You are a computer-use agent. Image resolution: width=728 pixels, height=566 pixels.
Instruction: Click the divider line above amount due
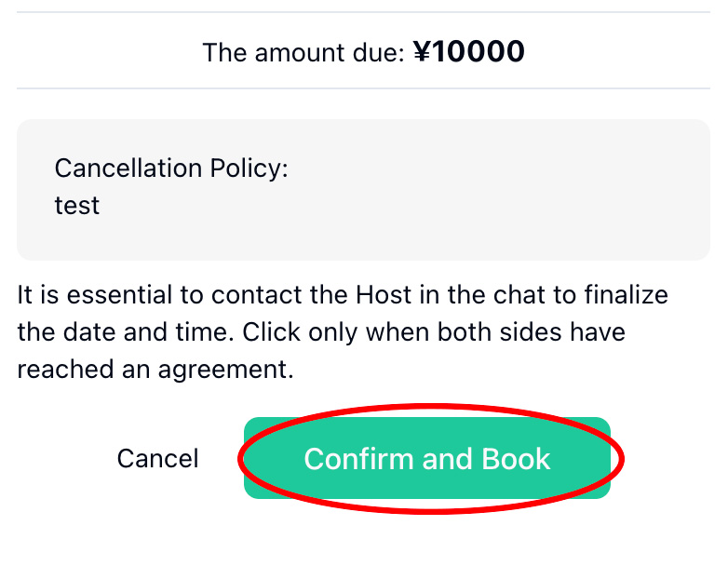pos(363,12)
